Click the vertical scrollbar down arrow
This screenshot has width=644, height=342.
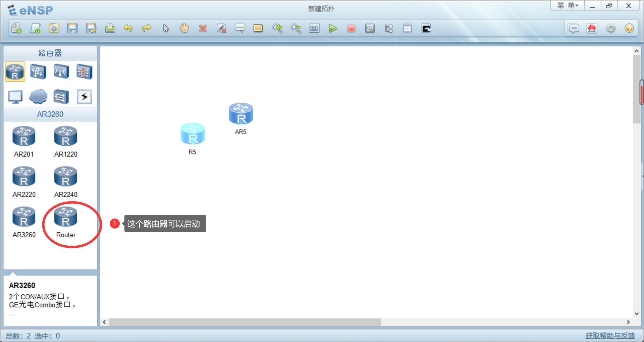[x=637, y=314]
